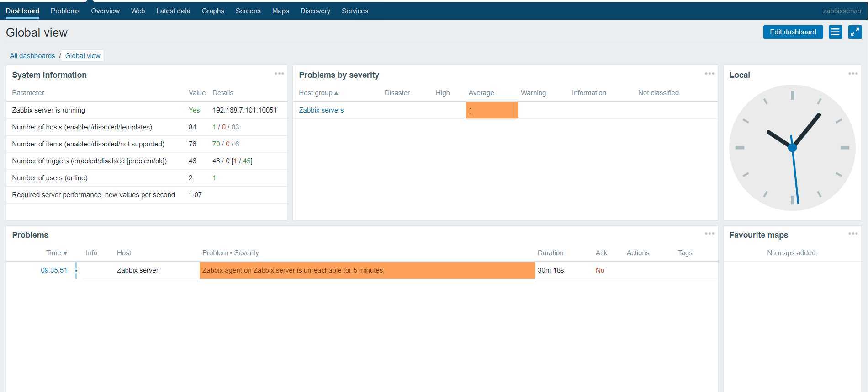The width and height of the screenshot is (868, 392).
Task: Open the Zabbix agent unreachable problem
Action: tap(292, 270)
